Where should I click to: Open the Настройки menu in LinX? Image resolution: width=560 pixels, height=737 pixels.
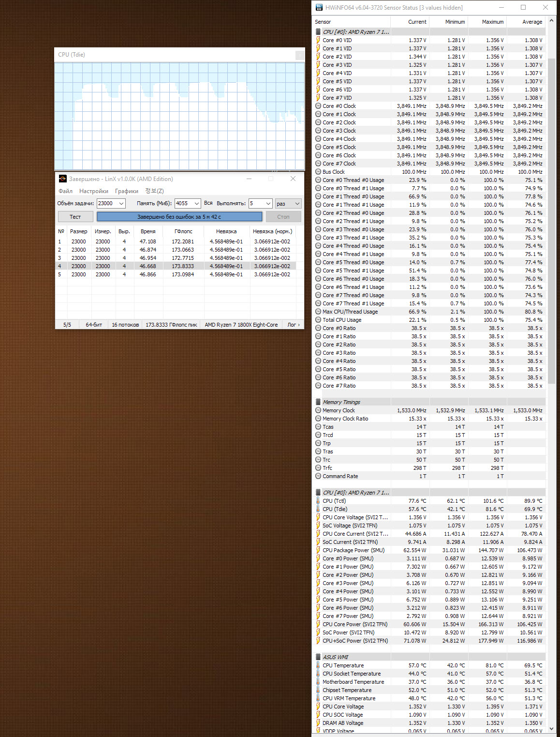click(94, 191)
